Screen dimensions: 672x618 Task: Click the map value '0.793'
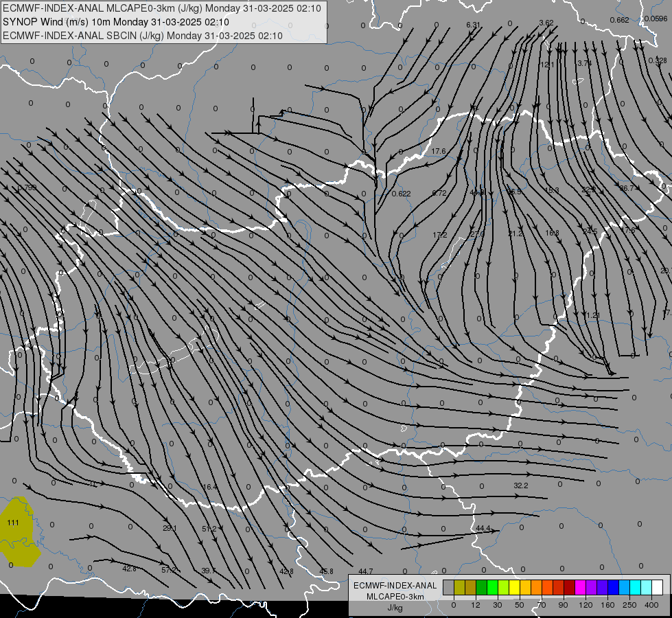coord(27,188)
